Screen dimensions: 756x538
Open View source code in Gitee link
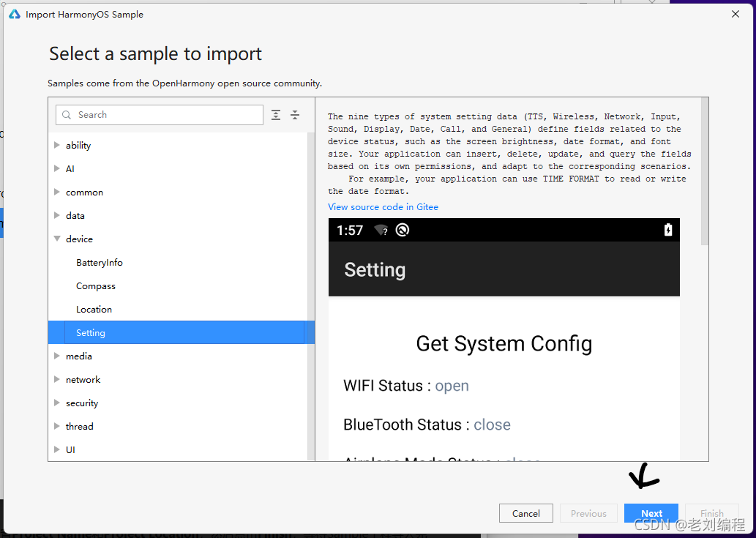click(383, 207)
